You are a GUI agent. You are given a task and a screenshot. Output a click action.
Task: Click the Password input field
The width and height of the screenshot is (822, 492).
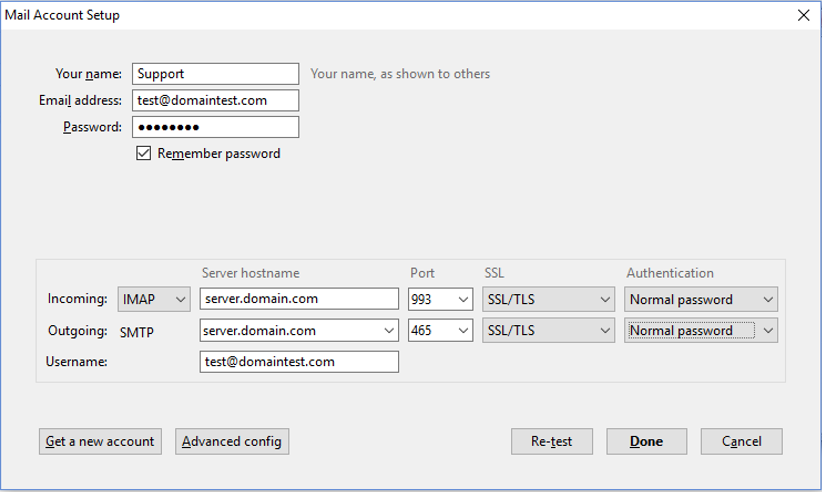(x=215, y=127)
